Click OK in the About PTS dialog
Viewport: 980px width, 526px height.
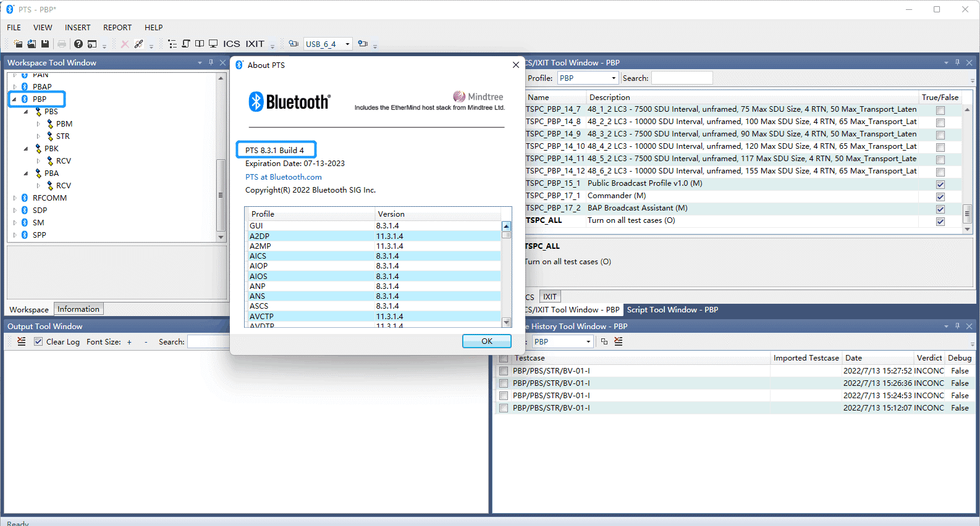[487, 341]
